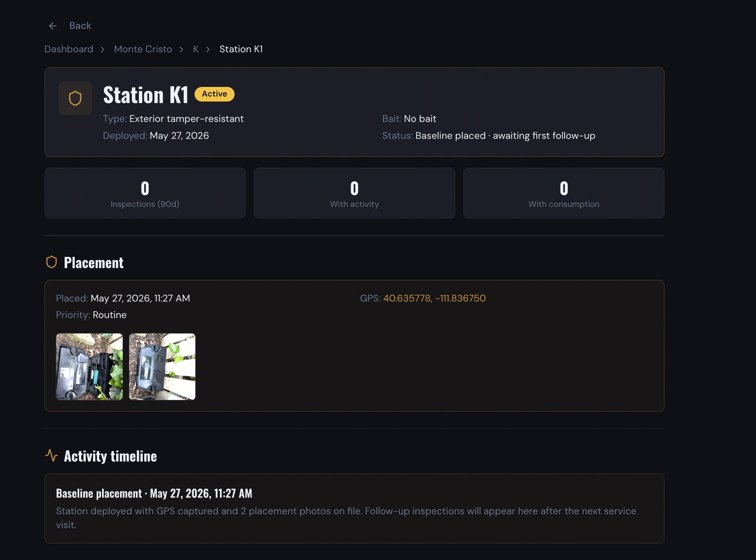Select the Station K1 breadcrumb text
756x560 pixels.
(x=241, y=49)
